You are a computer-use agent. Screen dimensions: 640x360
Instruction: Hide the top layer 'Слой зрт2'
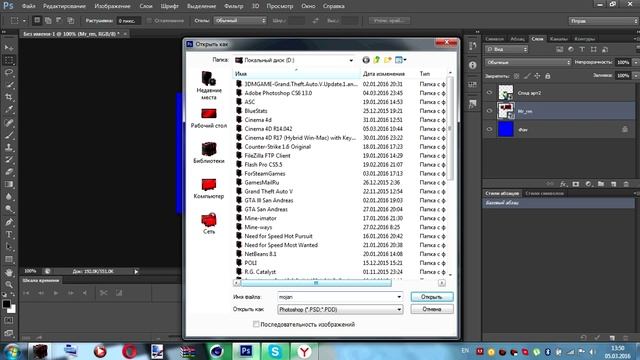pos(489,93)
